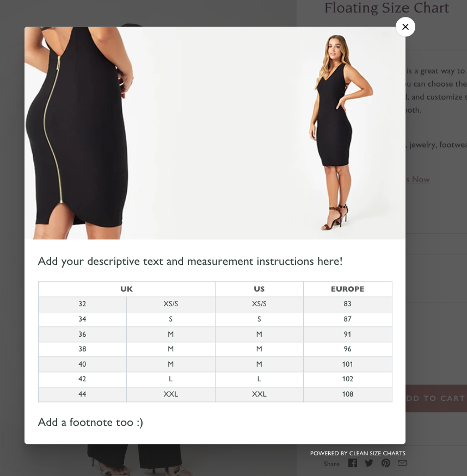Select the UK column header

pyautogui.click(x=127, y=289)
